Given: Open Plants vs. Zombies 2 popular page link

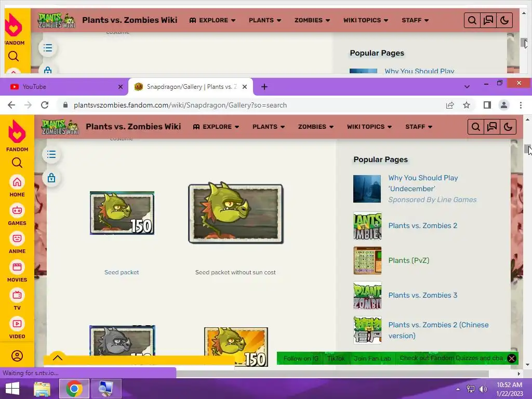Looking at the screenshot, I should point(423,225).
